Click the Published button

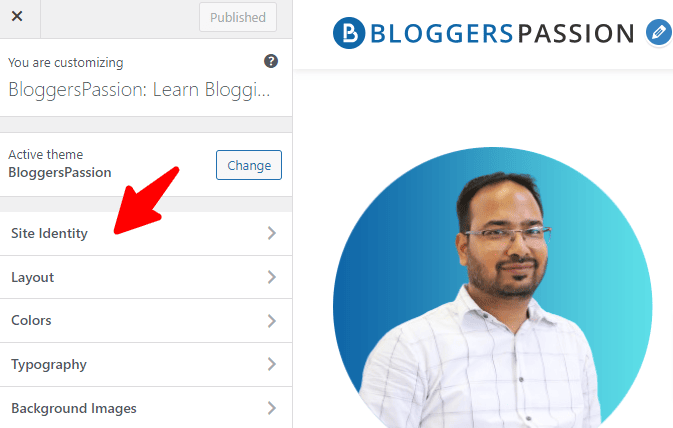(x=238, y=17)
